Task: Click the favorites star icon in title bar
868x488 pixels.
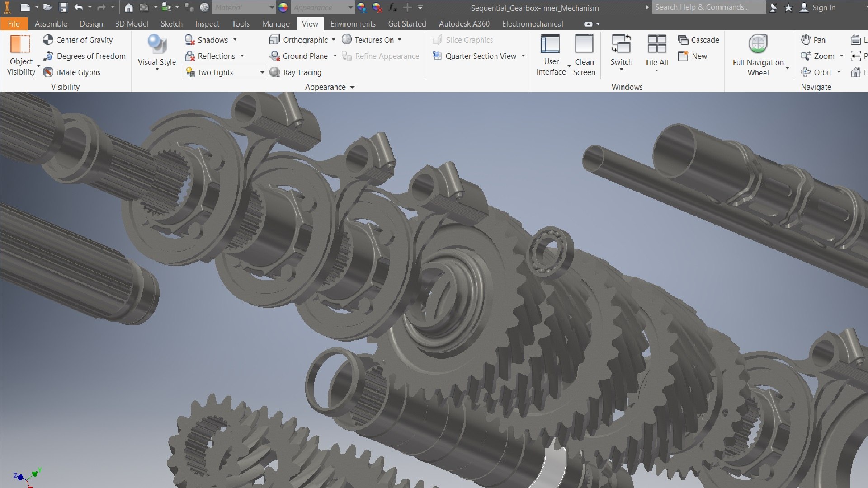Action: [x=788, y=7]
